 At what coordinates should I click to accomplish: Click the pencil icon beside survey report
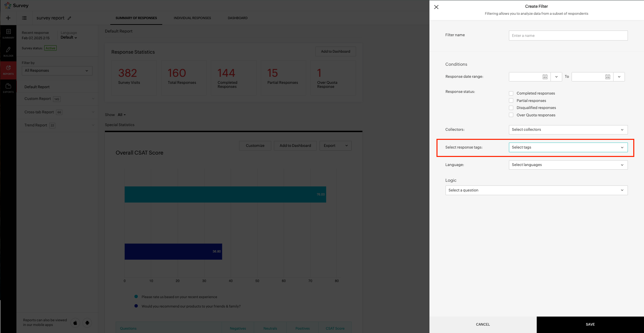69,18
